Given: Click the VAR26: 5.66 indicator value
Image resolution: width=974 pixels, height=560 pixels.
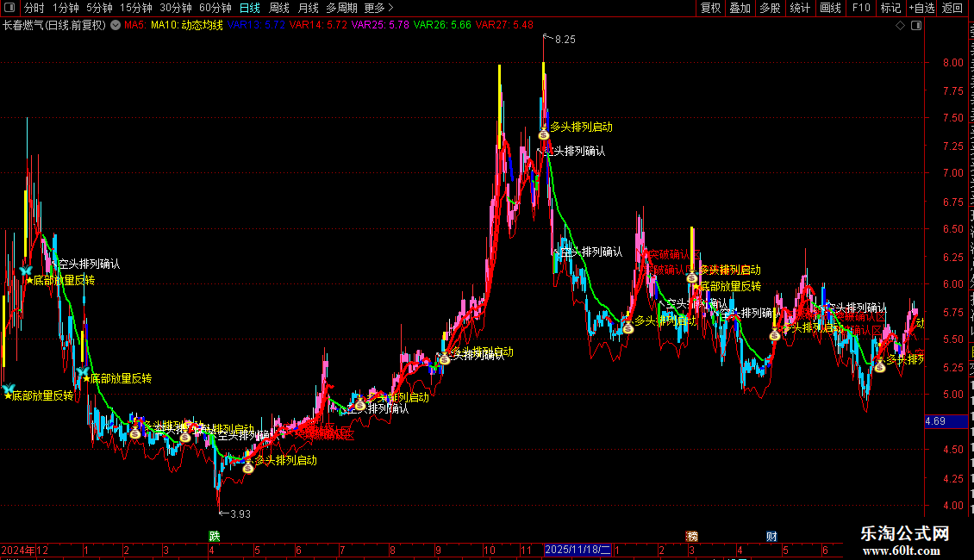Looking at the screenshot, I should (x=442, y=26).
